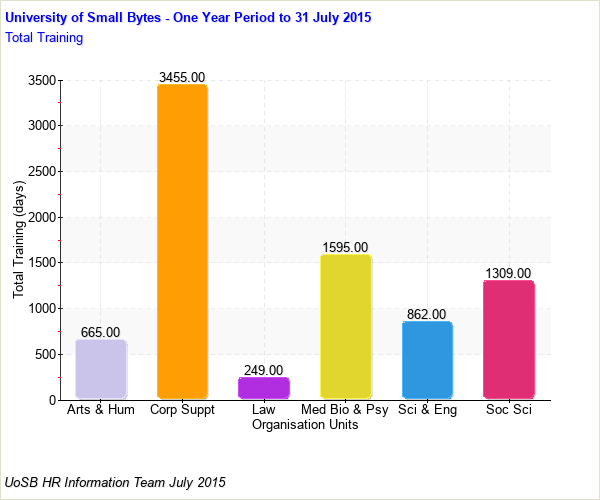Select the Total Training subtitle
Viewport: 600px width, 500px height.
click(x=44, y=37)
